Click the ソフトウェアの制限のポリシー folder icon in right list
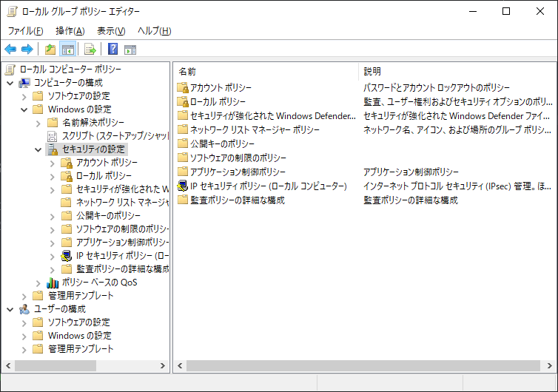 183,158
